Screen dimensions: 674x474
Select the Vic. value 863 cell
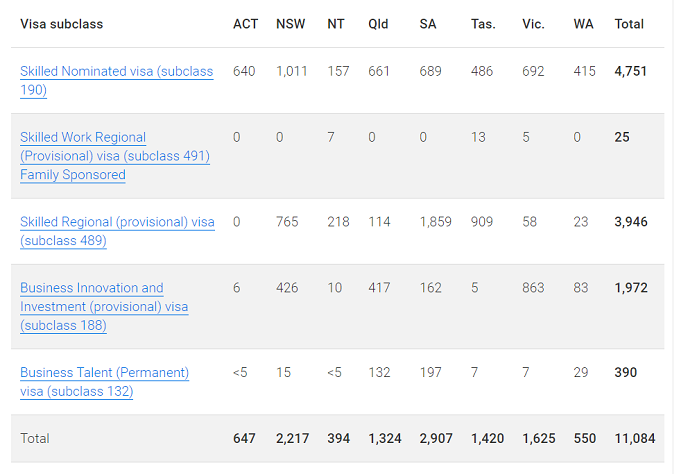pyautogui.click(x=534, y=288)
